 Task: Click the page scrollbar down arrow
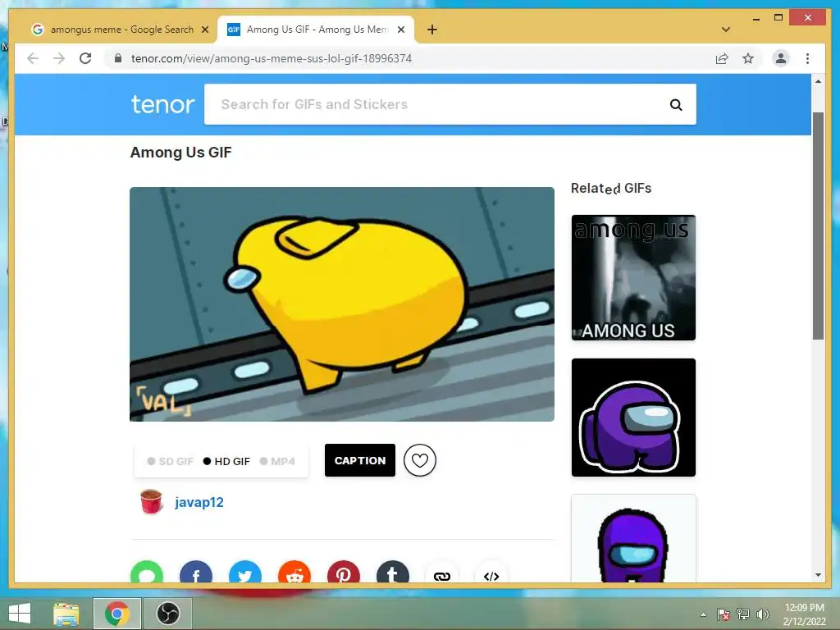tap(818, 575)
